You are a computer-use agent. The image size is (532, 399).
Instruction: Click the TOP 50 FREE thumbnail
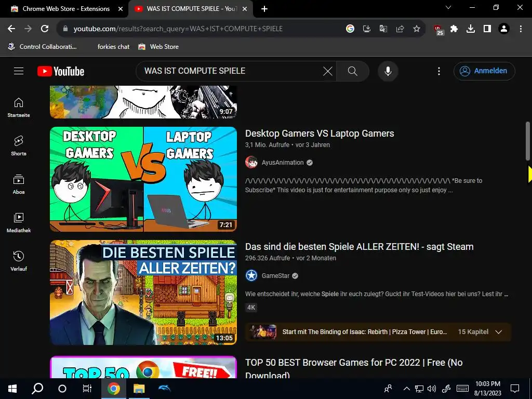[x=143, y=367]
